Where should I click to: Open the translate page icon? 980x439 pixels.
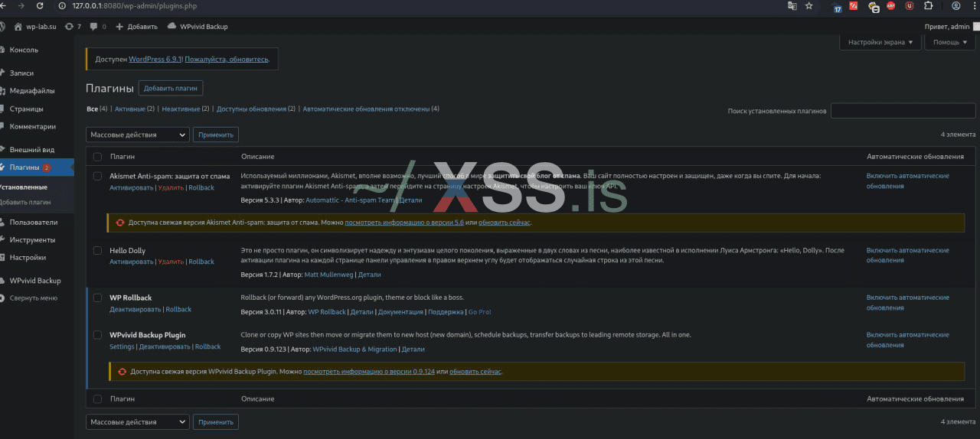coord(792,5)
